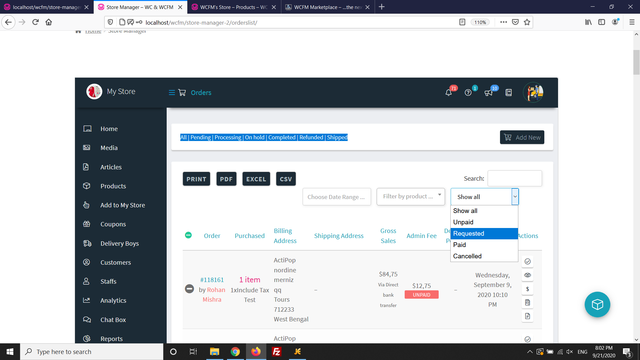Export orders as CSV
The image size is (640, 360).
[286, 179]
